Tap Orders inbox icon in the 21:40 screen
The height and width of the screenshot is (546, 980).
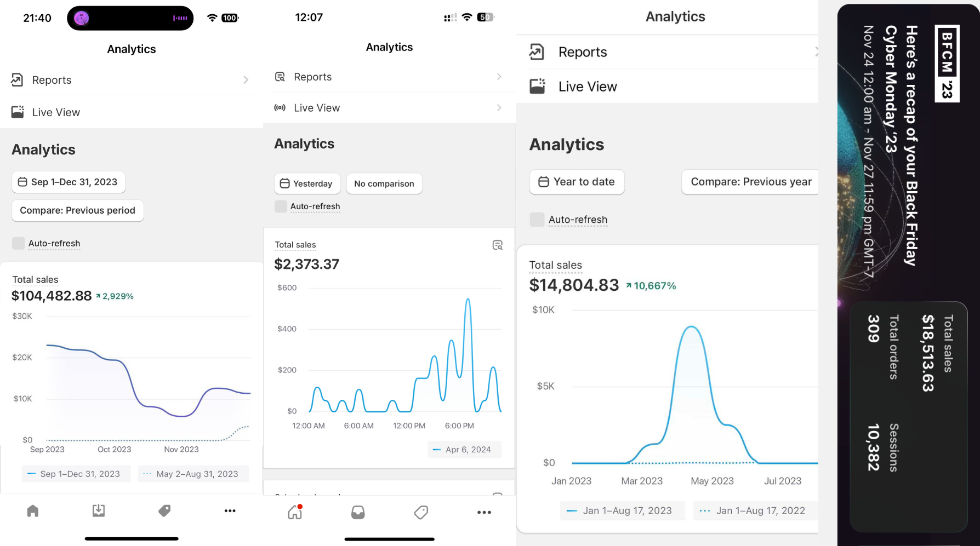tap(99, 511)
